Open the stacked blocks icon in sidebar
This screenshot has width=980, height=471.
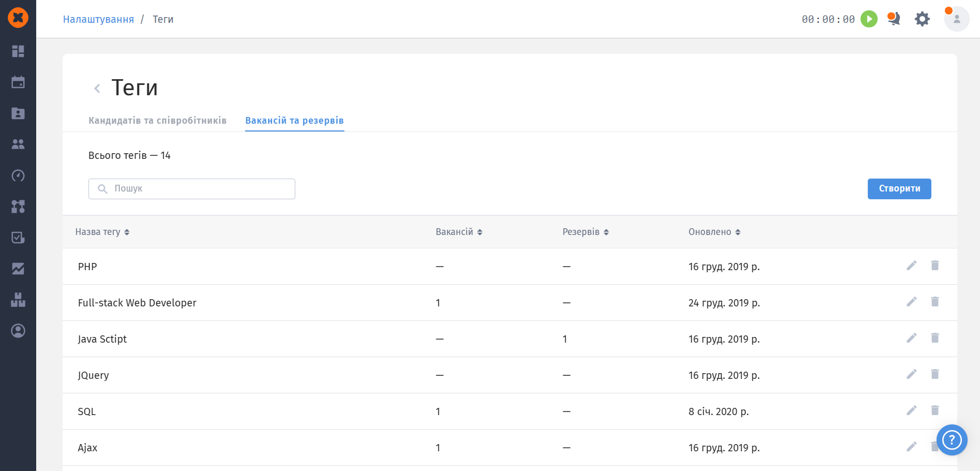click(x=18, y=300)
